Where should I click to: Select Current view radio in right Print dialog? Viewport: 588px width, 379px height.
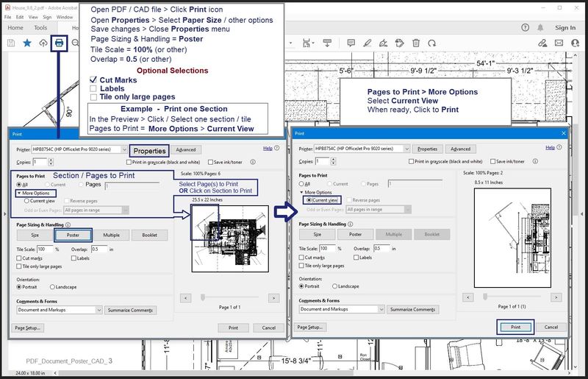point(309,200)
